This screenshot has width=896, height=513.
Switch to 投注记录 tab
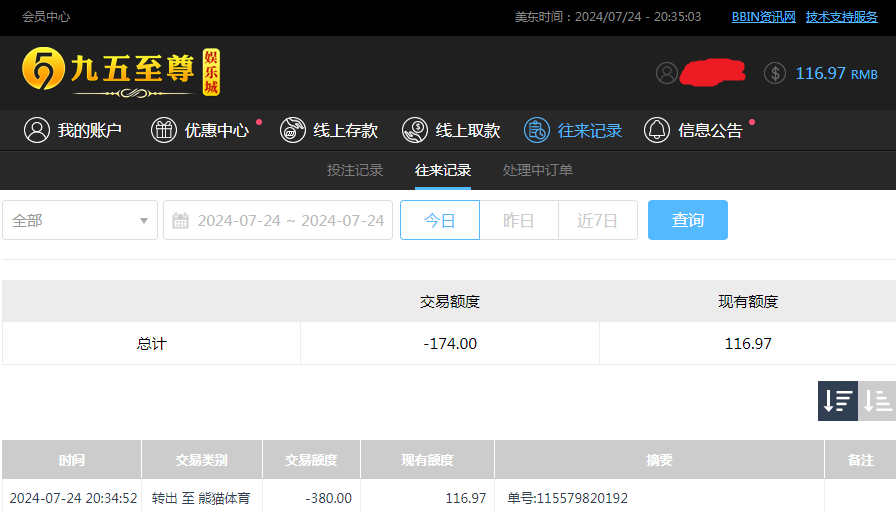[x=355, y=170]
